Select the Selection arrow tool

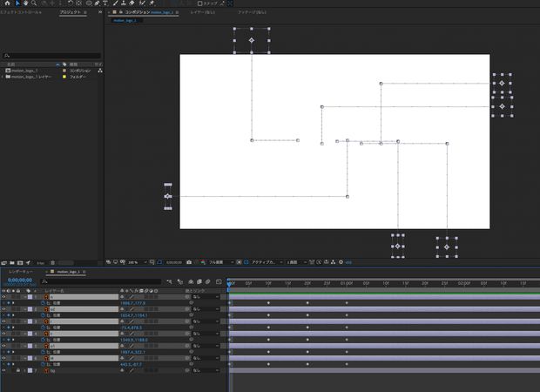(x=18, y=3)
